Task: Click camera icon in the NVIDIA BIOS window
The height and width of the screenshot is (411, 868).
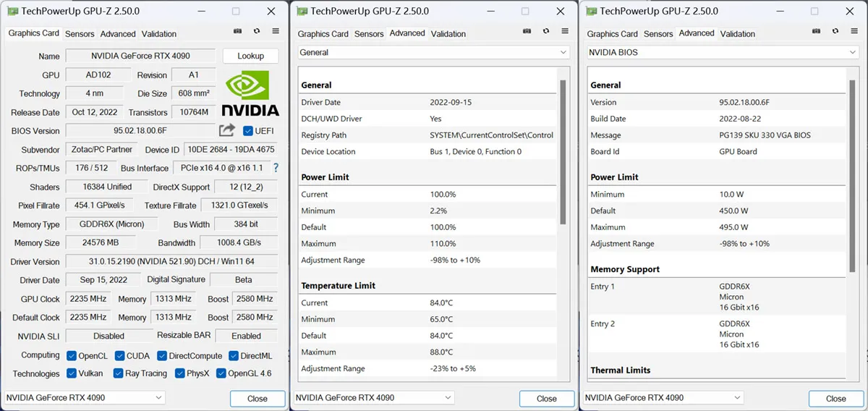Action: (x=817, y=32)
